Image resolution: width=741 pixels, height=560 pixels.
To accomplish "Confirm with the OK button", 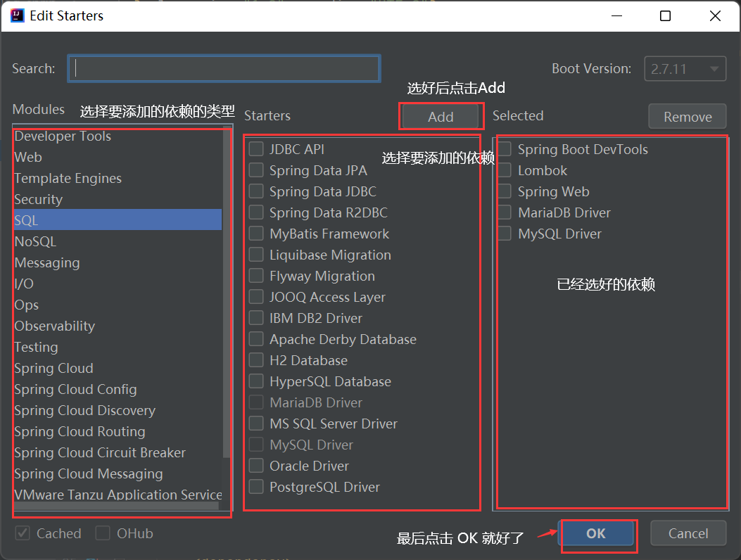I will click(596, 533).
